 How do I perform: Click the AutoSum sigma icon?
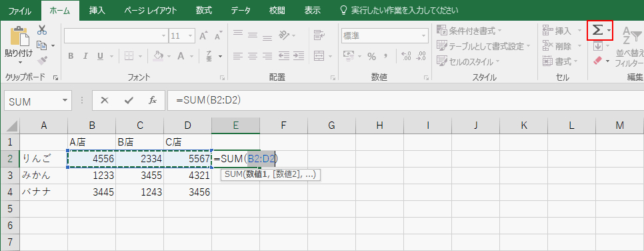tap(597, 31)
